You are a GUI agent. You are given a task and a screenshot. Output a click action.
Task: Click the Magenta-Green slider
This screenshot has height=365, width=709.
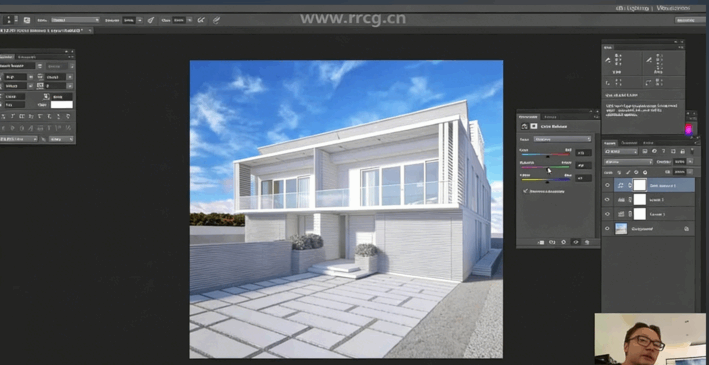[545, 167]
